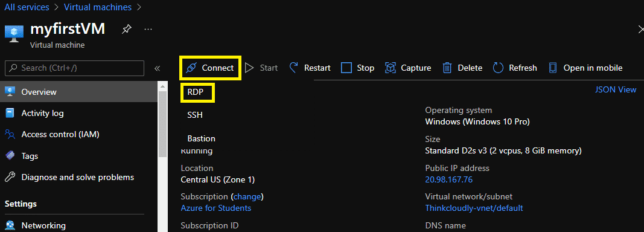The height and width of the screenshot is (232, 644).
Task: Open the Azure for Students subscription link
Action: tap(216, 208)
